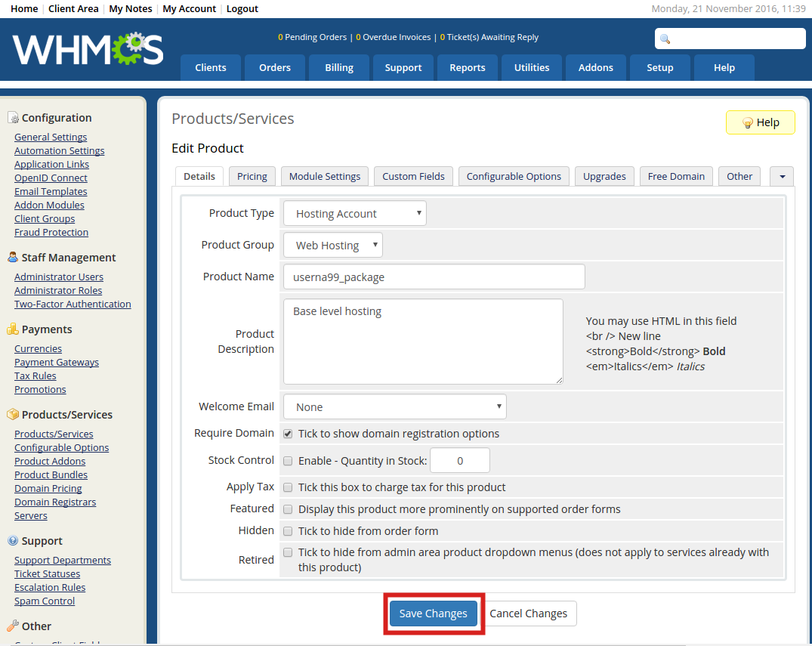Open the Billing menu

pos(339,68)
